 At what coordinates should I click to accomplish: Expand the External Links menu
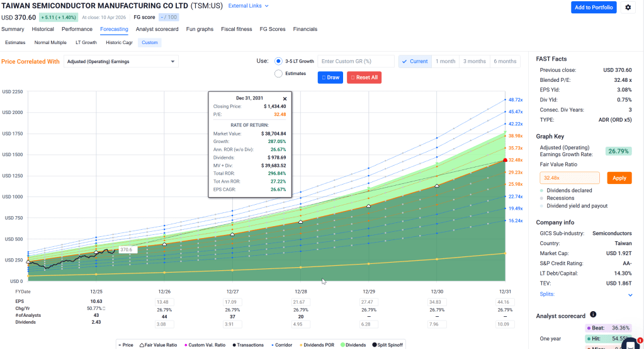(x=248, y=6)
